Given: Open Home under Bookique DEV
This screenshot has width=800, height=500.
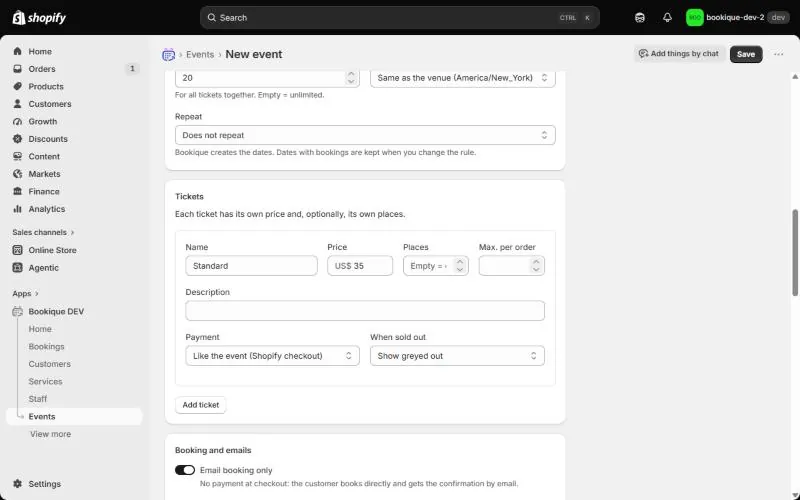Looking at the screenshot, I should point(40,329).
